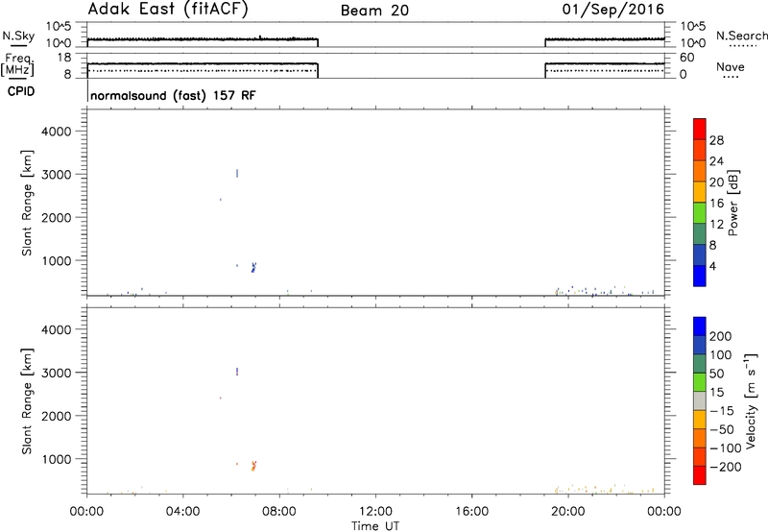Viewport: 768px width, 532px height.
Task: Click 'normalsound (fast) 157 RF' text
Action: pyautogui.click(x=173, y=95)
